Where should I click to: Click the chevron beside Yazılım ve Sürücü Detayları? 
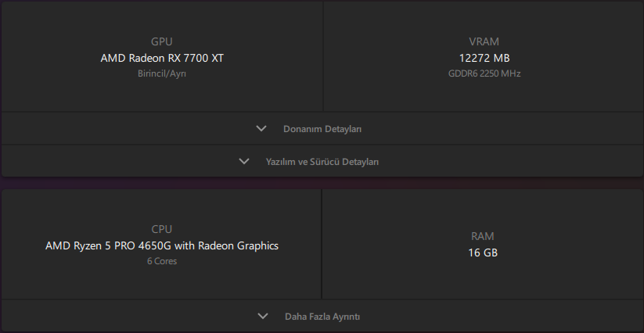(244, 162)
